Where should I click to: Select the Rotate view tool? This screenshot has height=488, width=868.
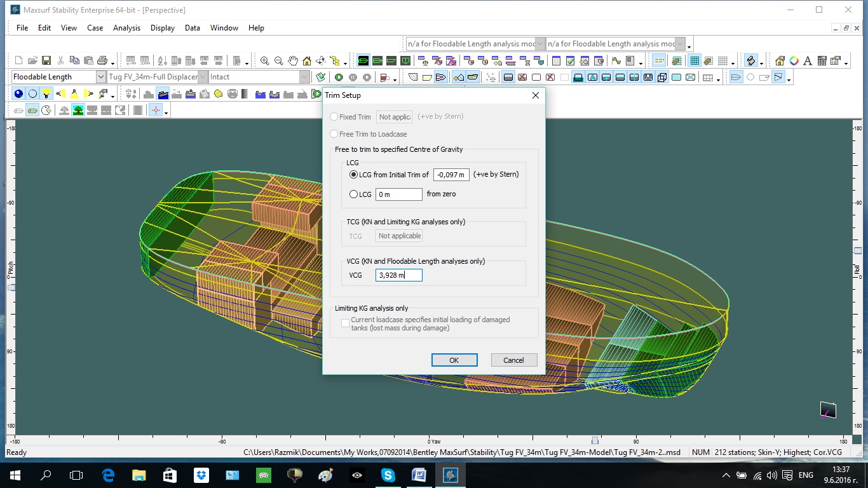(x=321, y=61)
